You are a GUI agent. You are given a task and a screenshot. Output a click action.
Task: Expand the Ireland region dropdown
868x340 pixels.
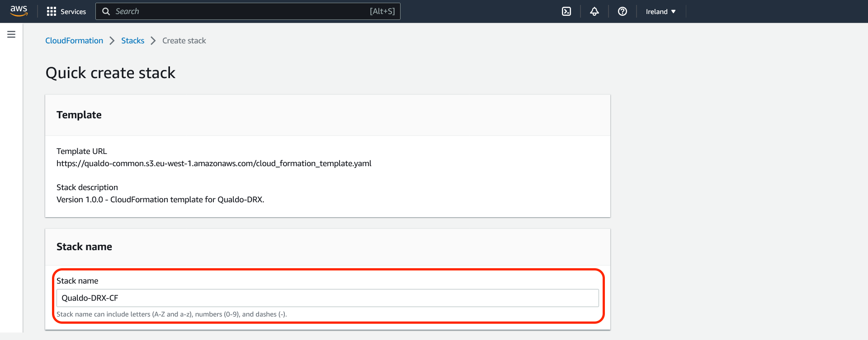(x=660, y=12)
